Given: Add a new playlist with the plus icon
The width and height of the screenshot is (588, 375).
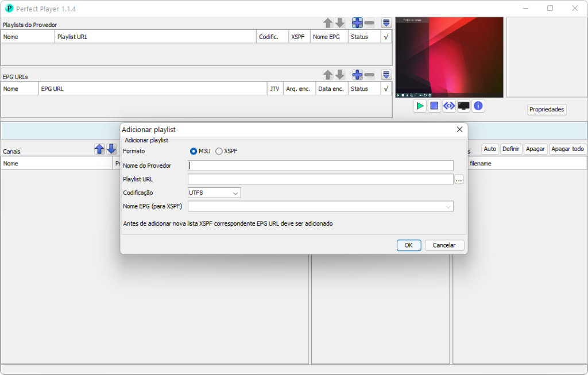Looking at the screenshot, I should 357,22.
